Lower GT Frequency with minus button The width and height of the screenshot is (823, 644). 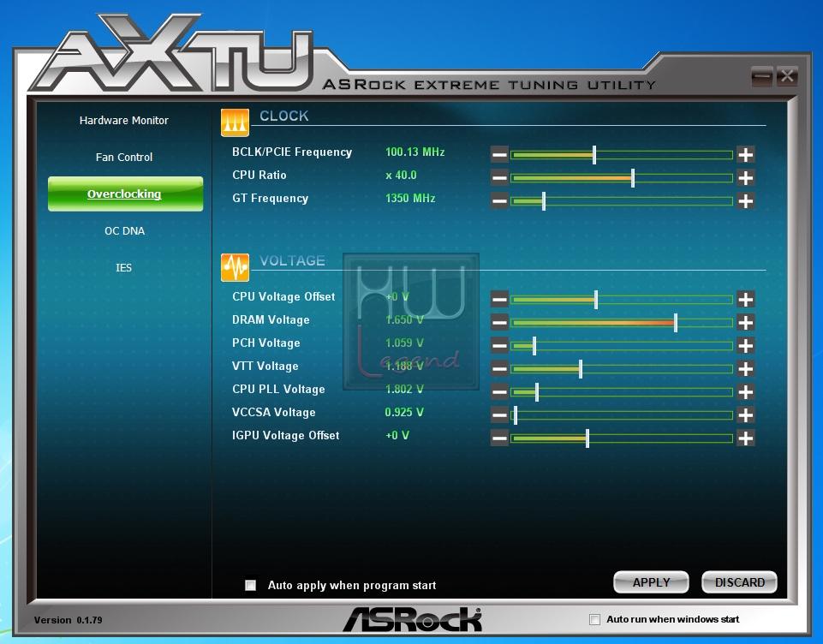(499, 201)
